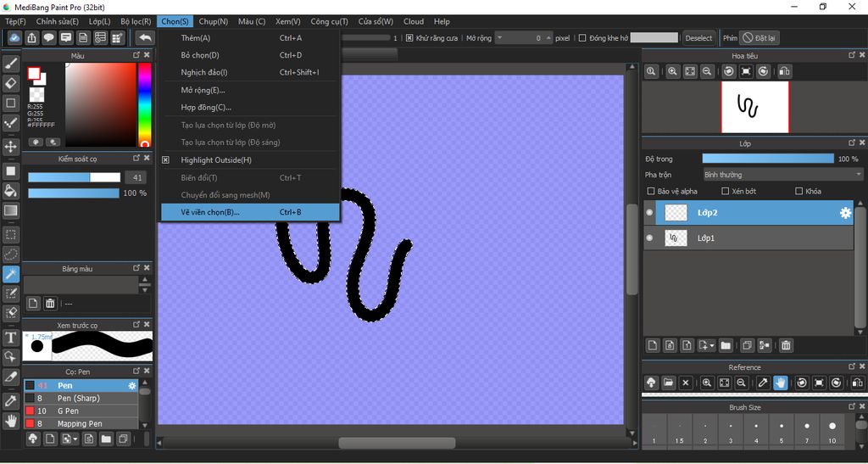
Task: Undock the Brush Size panel
Action: tap(851, 407)
